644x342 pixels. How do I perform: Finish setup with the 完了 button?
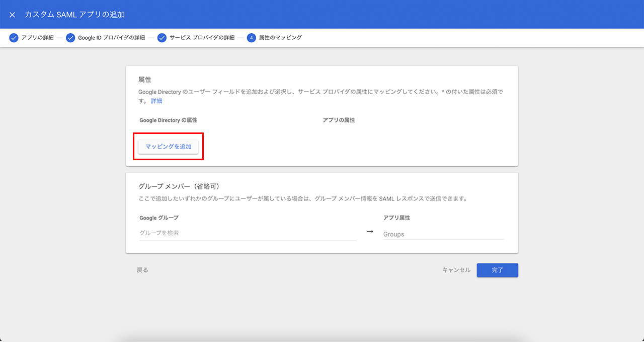(x=497, y=270)
